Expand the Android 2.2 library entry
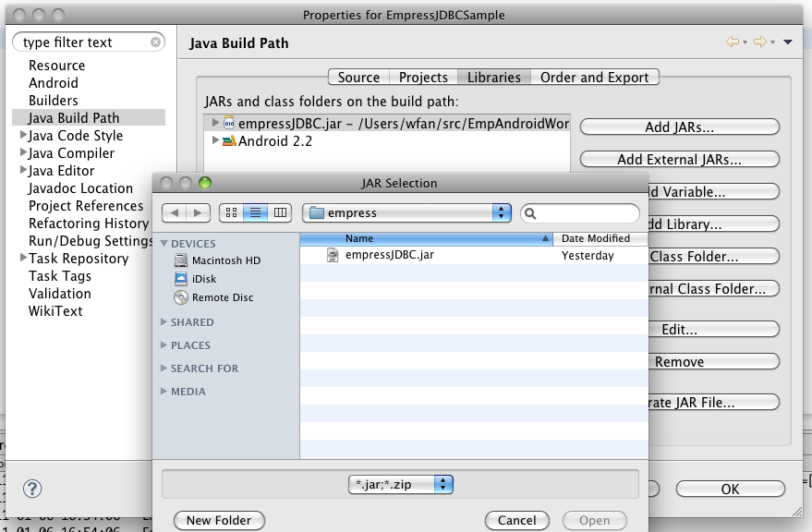The height and width of the screenshot is (532, 812). pyautogui.click(x=215, y=140)
